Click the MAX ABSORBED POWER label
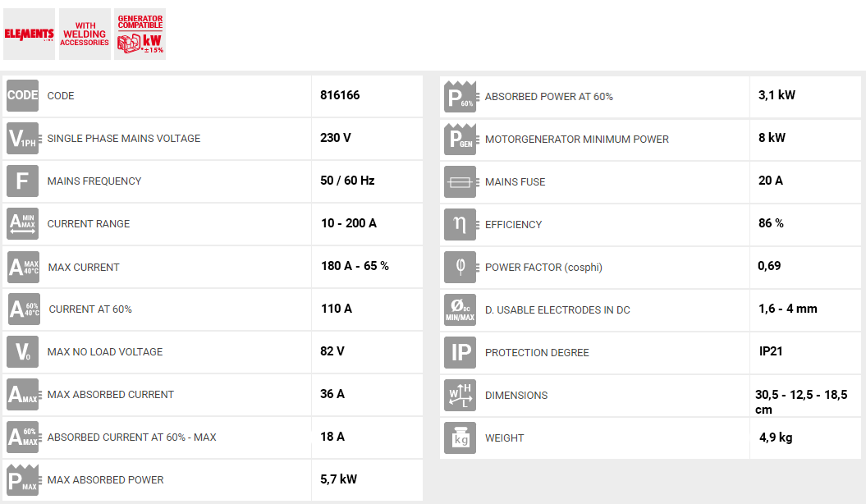The width and height of the screenshot is (866, 504). pyautogui.click(x=105, y=479)
